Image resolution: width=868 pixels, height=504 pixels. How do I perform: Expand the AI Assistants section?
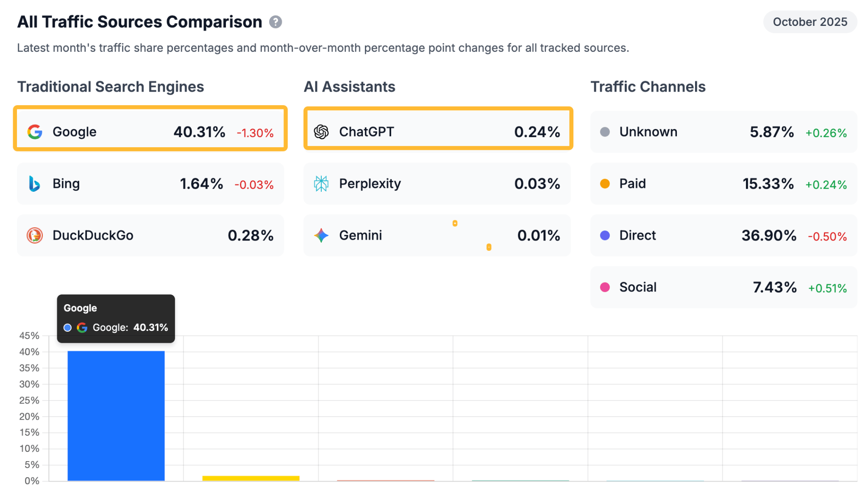[x=350, y=87]
